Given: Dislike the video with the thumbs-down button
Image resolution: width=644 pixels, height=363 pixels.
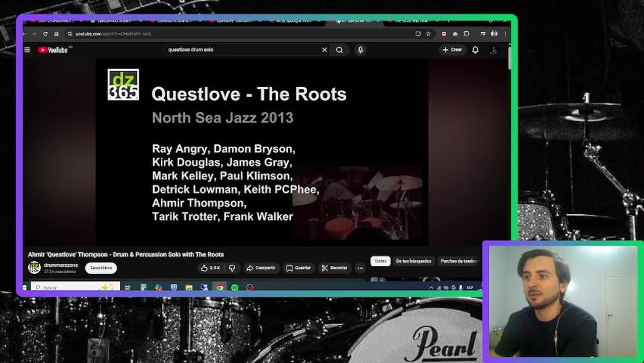Looking at the screenshot, I should point(232,268).
